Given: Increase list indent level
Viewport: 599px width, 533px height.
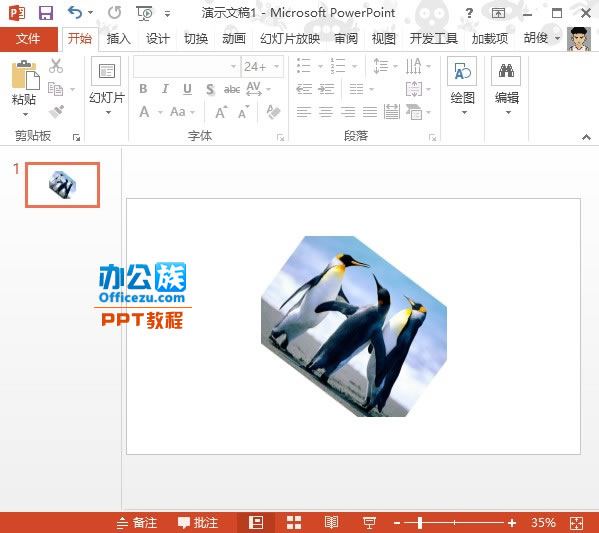Looking at the screenshot, I should [326, 89].
